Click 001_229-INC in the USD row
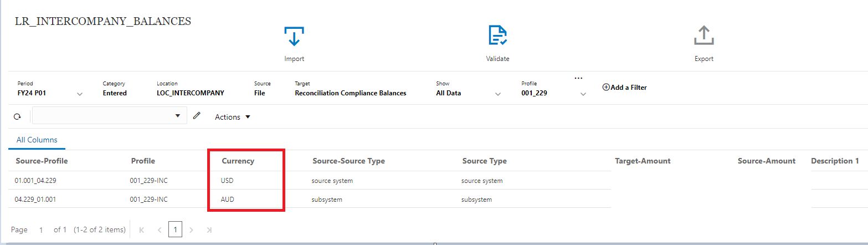 coord(148,181)
